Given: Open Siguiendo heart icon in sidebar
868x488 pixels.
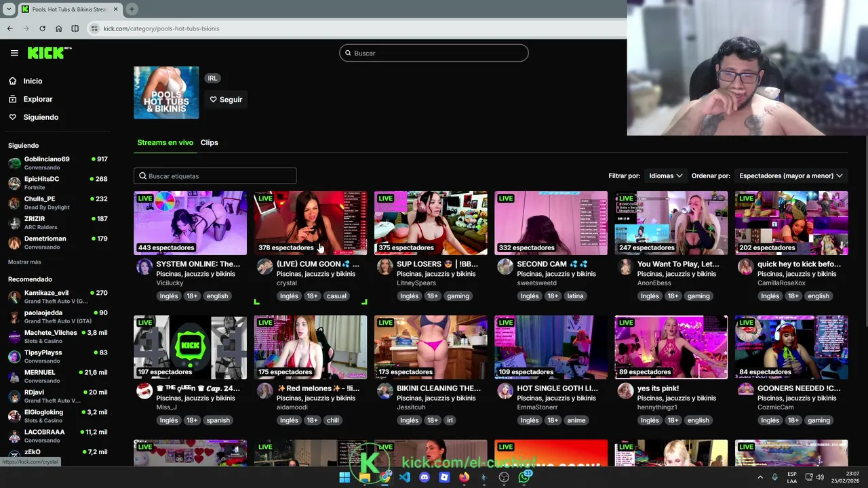Looking at the screenshot, I should click(x=12, y=117).
